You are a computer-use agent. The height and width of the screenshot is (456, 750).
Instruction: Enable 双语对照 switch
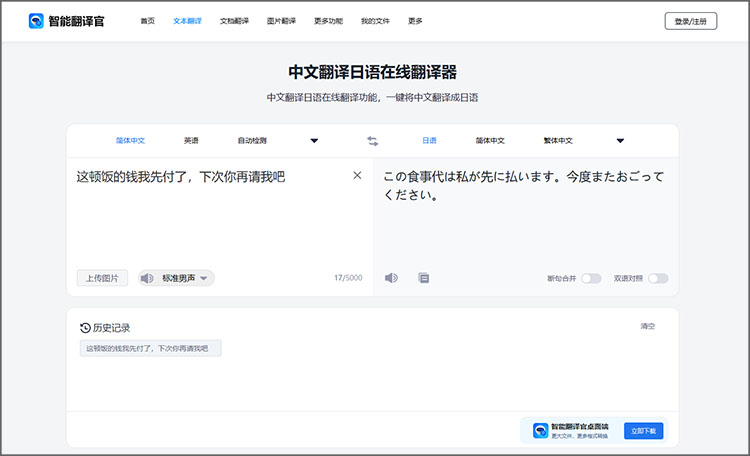pos(658,278)
